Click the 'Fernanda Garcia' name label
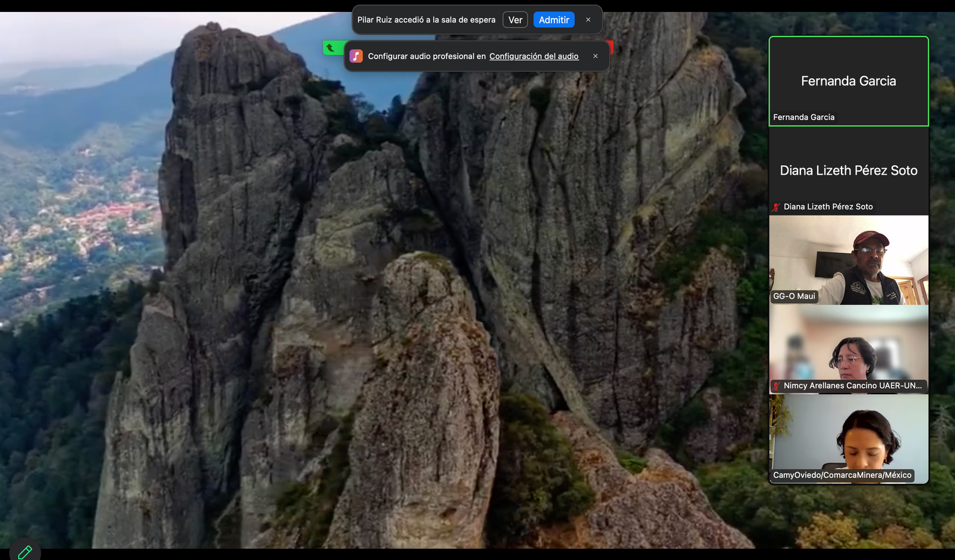The image size is (955, 560). coord(803,117)
